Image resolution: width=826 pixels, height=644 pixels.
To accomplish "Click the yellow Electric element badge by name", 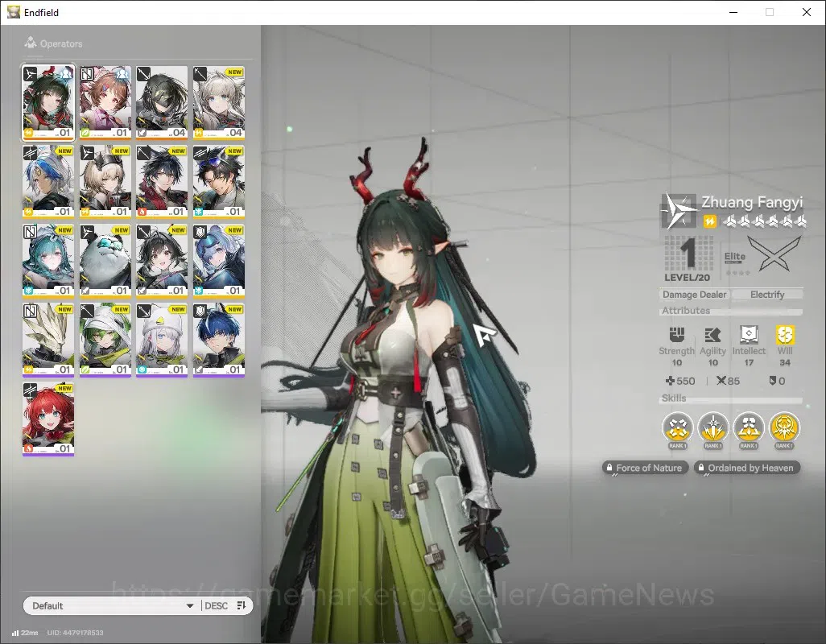I will pyautogui.click(x=709, y=221).
